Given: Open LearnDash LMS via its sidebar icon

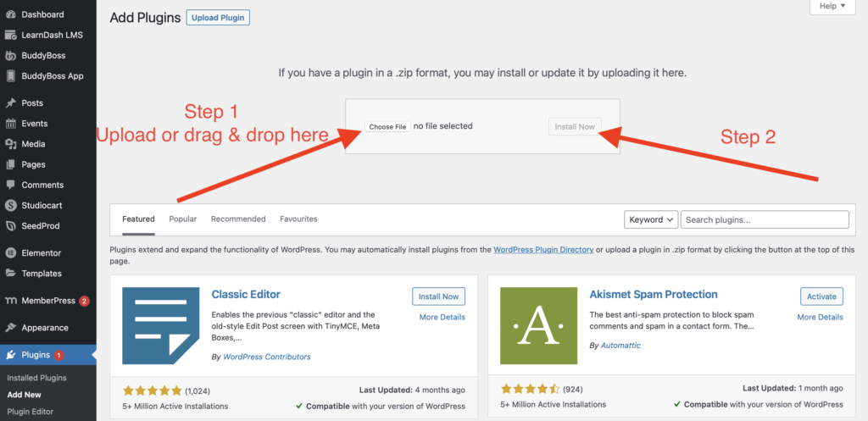Looking at the screenshot, I should (x=10, y=36).
